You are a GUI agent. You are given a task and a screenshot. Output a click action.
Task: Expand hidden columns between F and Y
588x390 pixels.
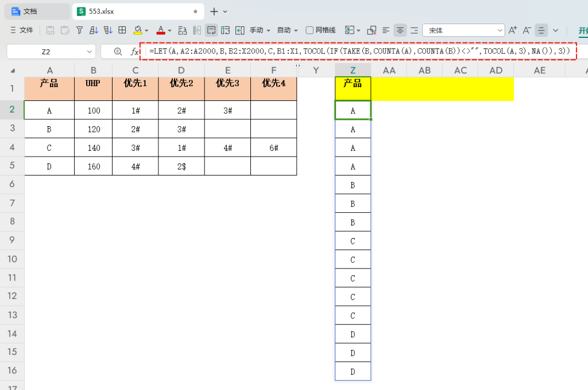click(x=298, y=65)
